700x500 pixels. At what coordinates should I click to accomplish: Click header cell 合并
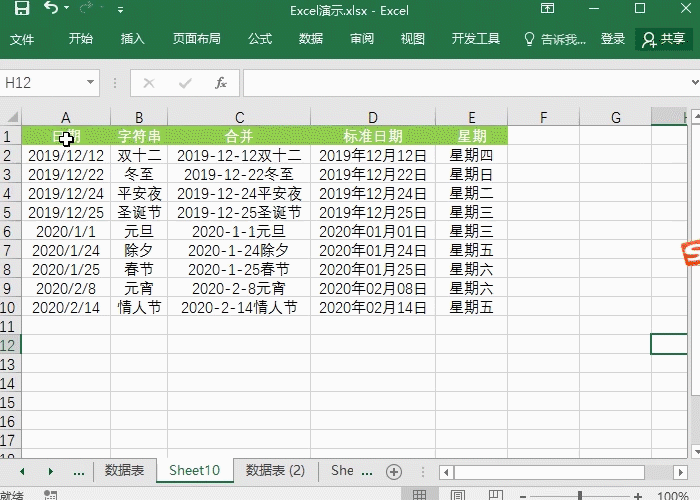click(239, 136)
